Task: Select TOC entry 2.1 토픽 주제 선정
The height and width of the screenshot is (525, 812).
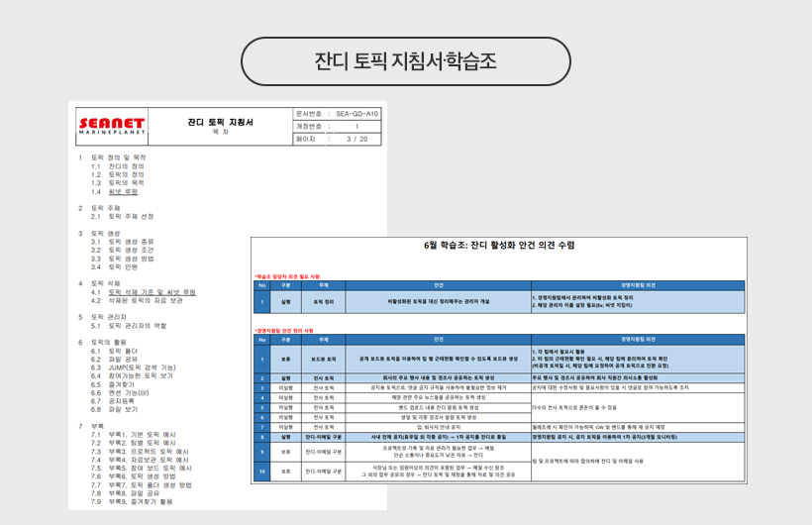Action: [122, 216]
